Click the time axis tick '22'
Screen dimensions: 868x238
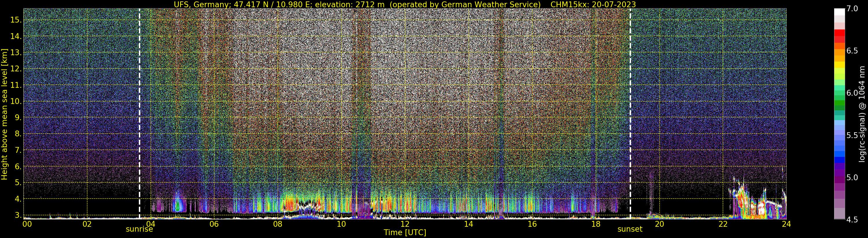click(723, 224)
